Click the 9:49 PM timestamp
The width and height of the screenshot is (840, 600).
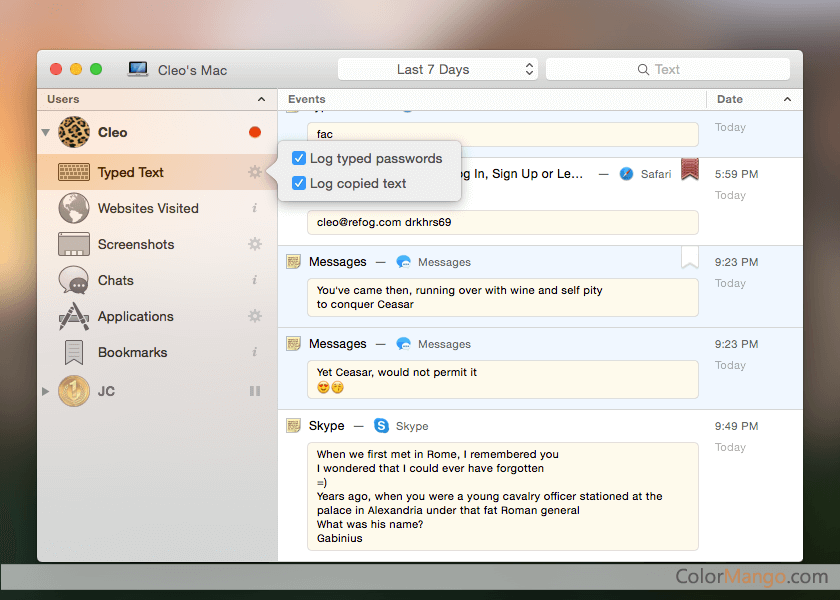pyautogui.click(x=736, y=426)
